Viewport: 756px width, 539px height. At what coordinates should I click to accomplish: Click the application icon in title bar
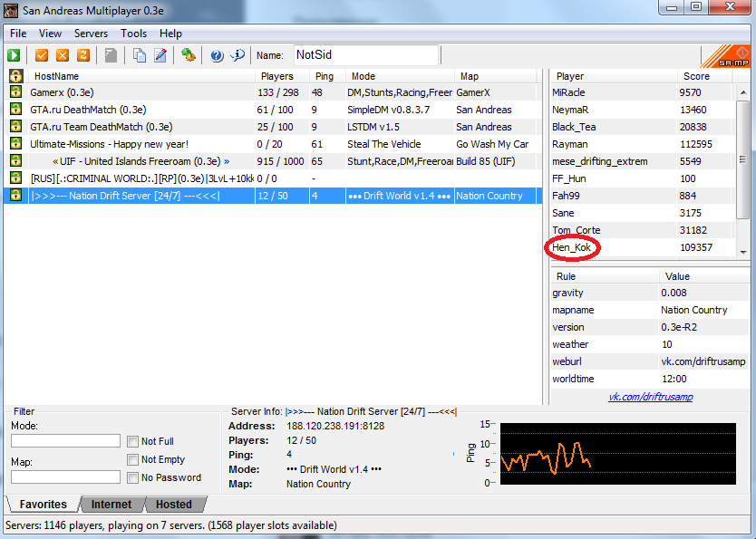(x=11, y=11)
